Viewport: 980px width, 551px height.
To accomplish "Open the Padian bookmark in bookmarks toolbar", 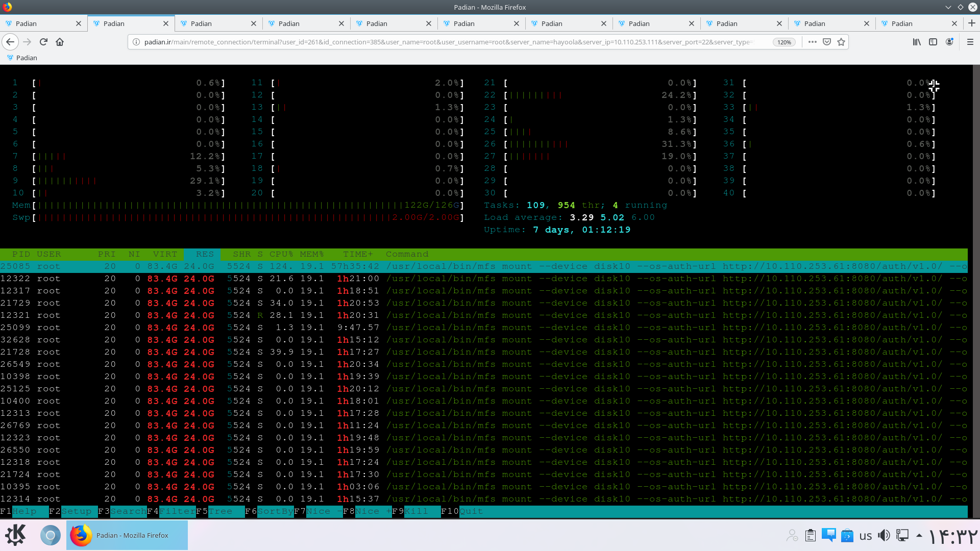I will (x=22, y=58).
